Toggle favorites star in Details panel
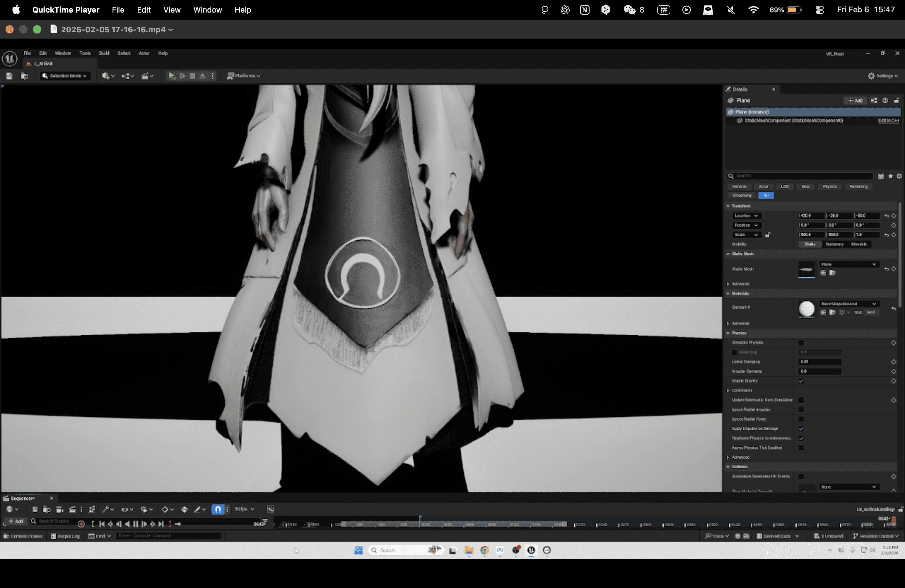 tap(890, 176)
